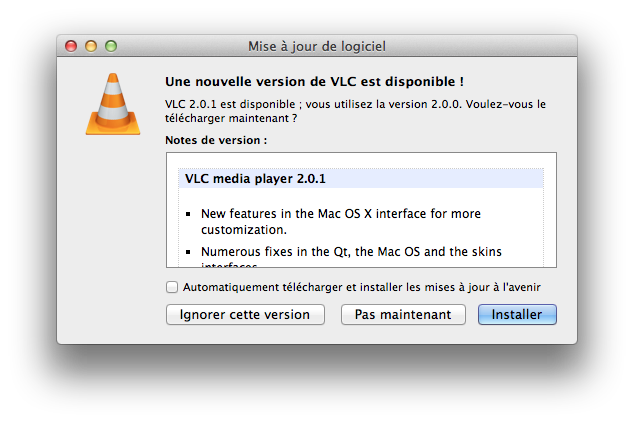Image resolution: width=634 pixels, height=423 pixels.
Task: Click the Mac OS X interface release note
Action: click(x=341, y=221)
